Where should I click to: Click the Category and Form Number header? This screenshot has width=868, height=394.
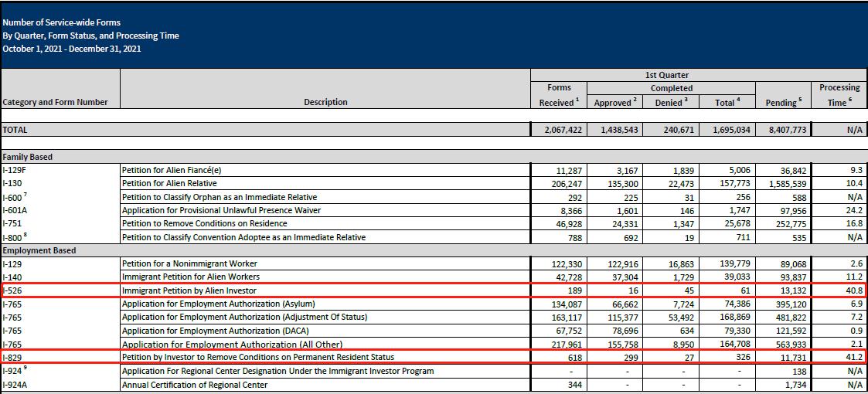(x=56, y=102)
